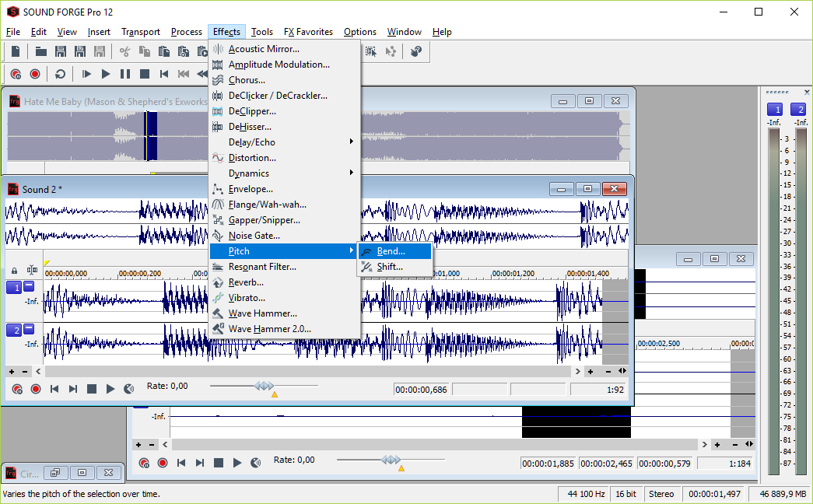The image size is (813, 504).
Task: Click the Open folder icon in toolbar
Action: (x=41, y=51)
